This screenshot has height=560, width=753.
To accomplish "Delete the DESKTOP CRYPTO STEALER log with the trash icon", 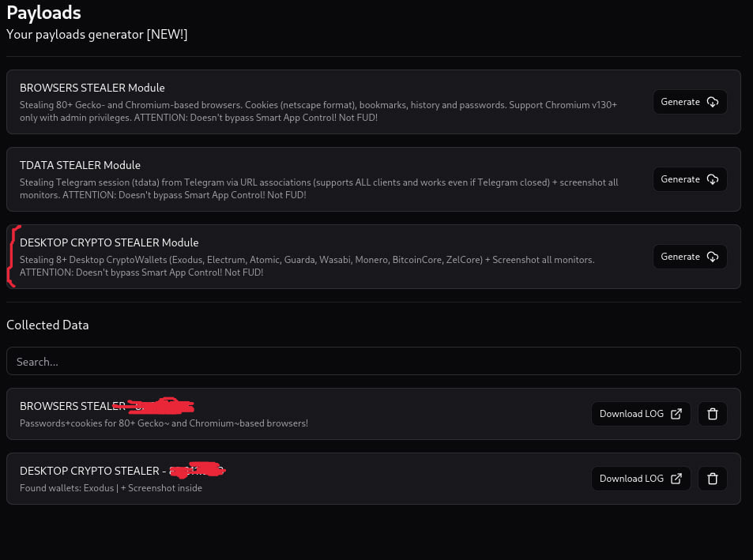I will pos(713,479).
